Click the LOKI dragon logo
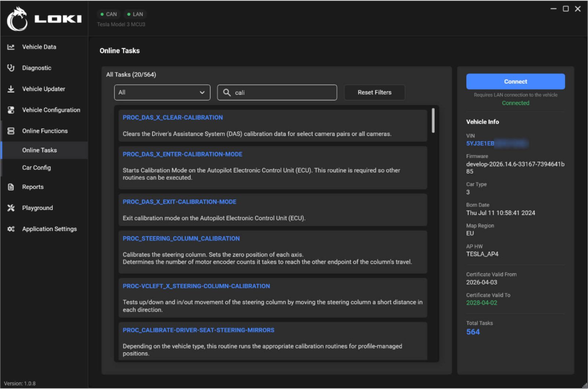This screenshot has height=389, width=588. pyautogui.click(x=17, y=19)
